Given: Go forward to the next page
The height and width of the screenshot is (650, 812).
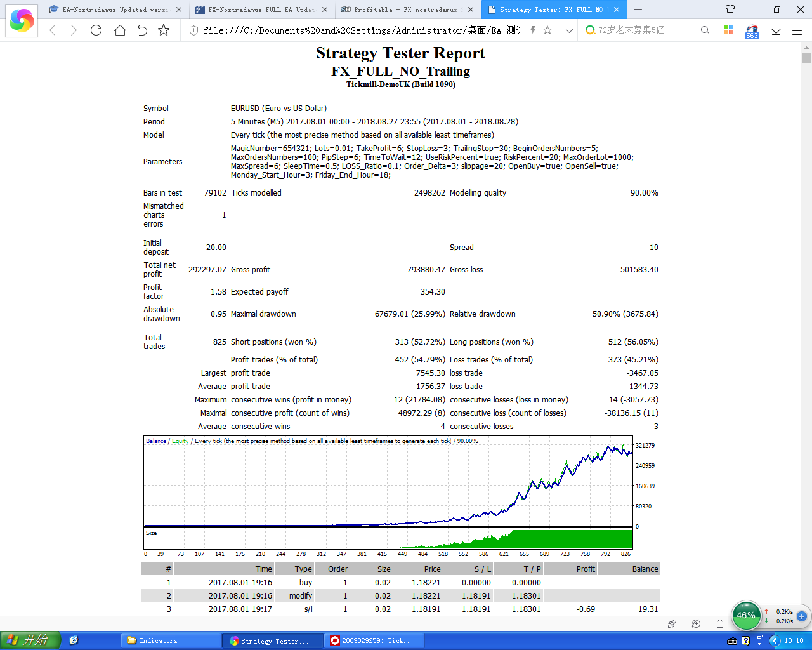Looking at the screenshot, I should pos(74,30).
